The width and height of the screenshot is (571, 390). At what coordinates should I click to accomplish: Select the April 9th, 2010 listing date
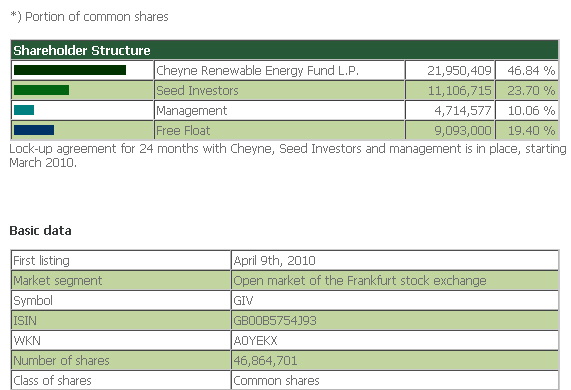coord(274,261)
